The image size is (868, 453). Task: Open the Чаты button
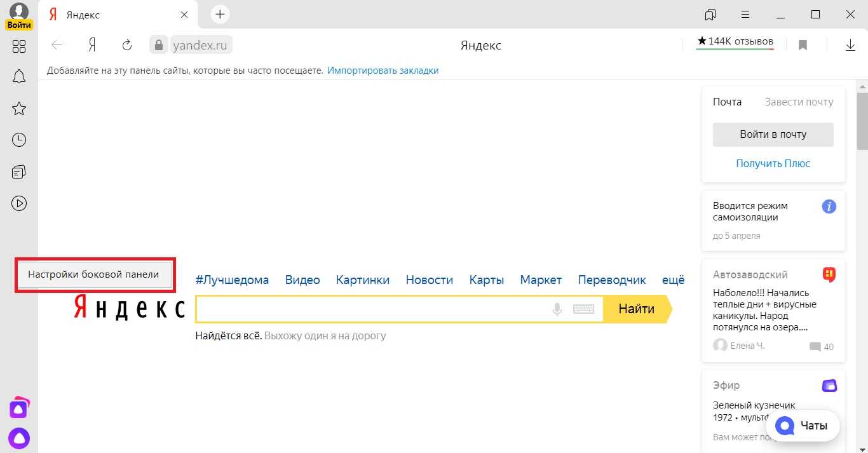pyautogui.click(x=803, y=426)
